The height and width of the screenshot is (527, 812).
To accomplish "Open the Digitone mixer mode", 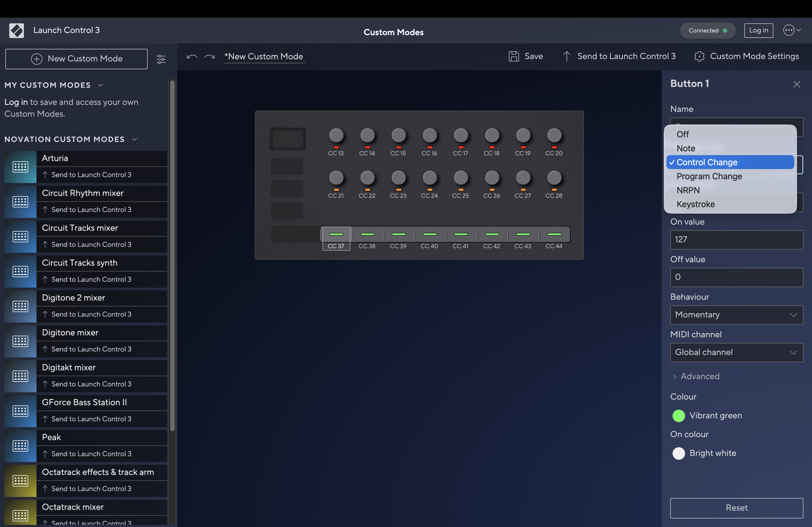I will click(102, 333).
